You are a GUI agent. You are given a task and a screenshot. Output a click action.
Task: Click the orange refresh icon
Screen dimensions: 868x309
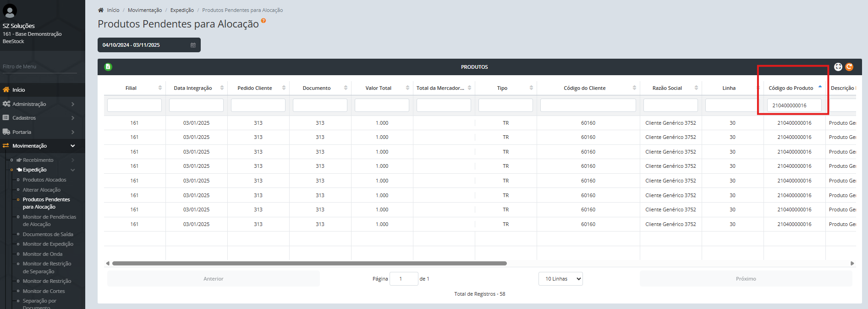849,67
